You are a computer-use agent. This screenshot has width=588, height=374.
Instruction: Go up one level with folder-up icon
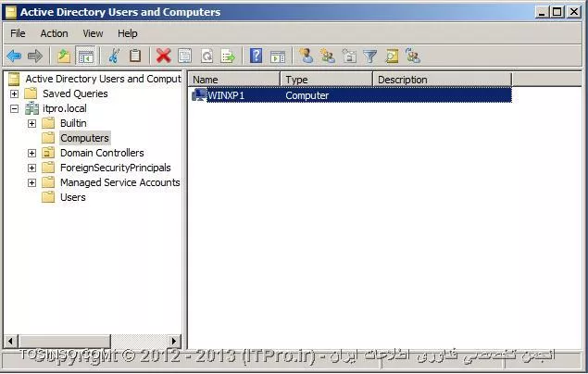tap(64, 56)
